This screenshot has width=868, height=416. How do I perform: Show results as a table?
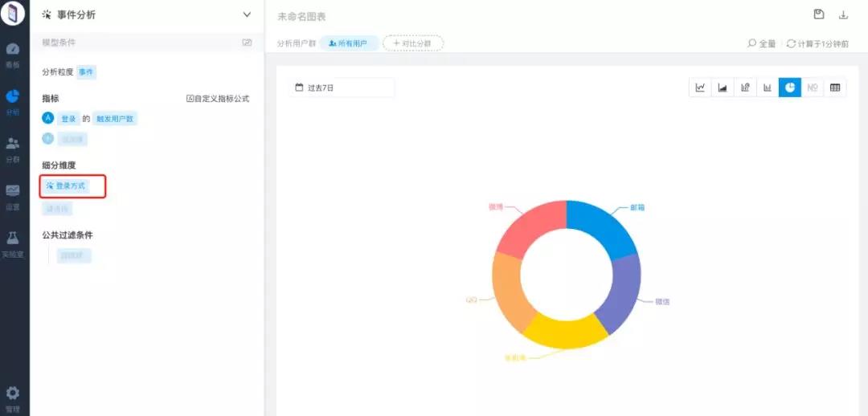[835, 88]
